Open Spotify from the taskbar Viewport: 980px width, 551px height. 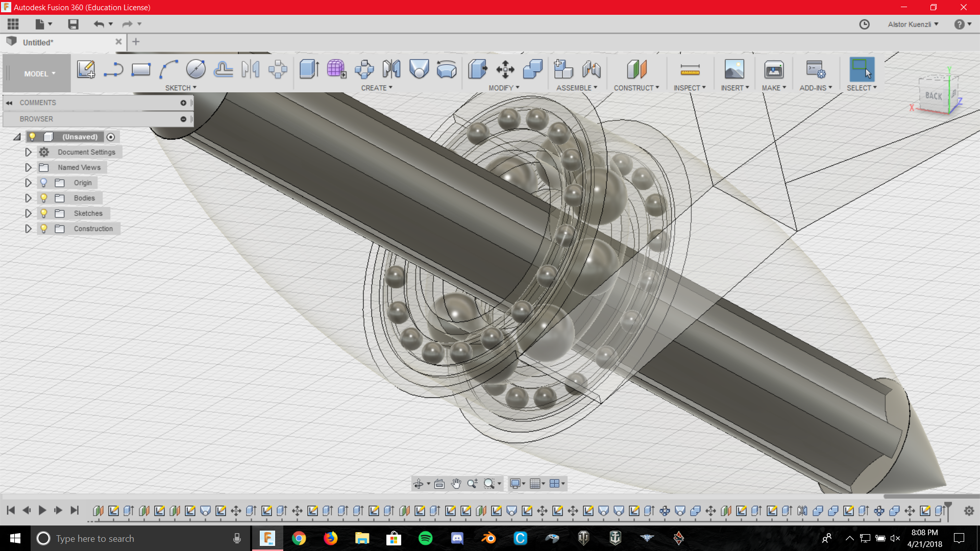425,538
